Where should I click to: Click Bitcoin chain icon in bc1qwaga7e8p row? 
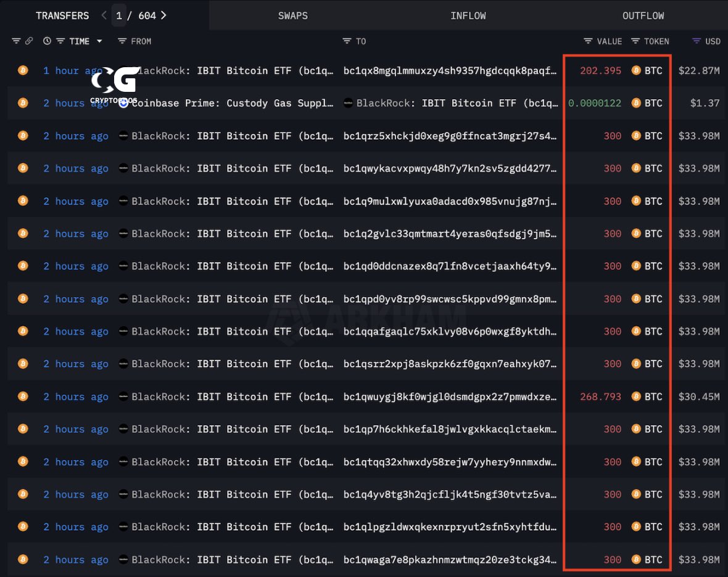click(23, 559)
